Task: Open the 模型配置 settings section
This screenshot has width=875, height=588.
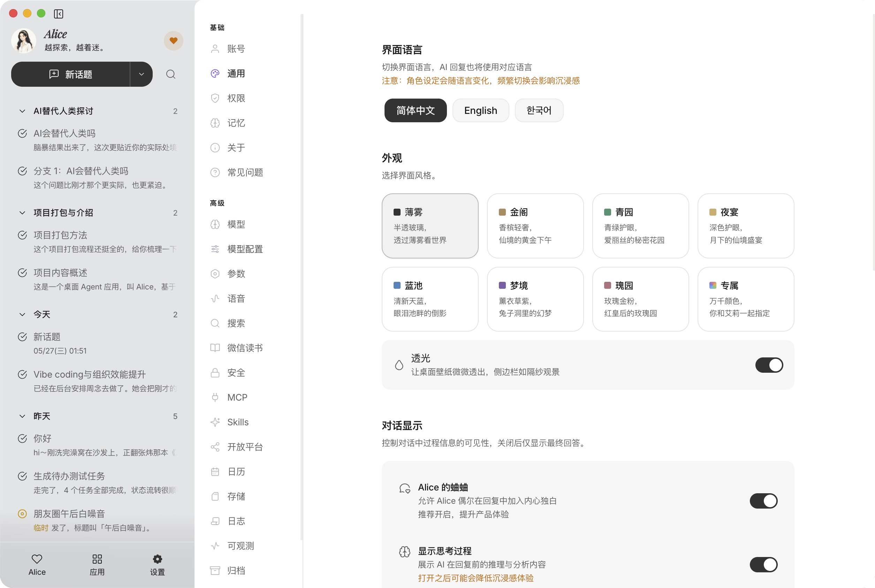Action: pos(245,249)
